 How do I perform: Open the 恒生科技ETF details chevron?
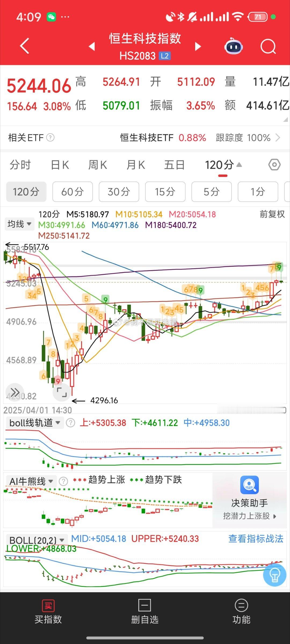(x=278, y=138)
